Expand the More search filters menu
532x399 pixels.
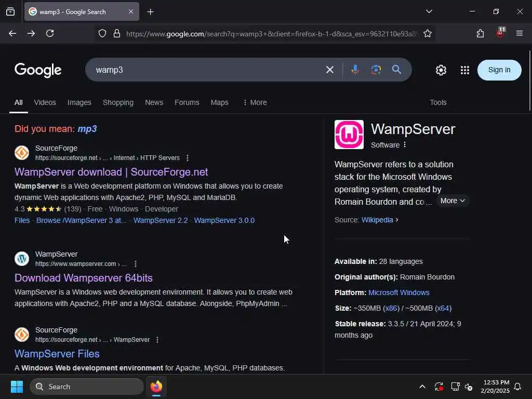255,102
